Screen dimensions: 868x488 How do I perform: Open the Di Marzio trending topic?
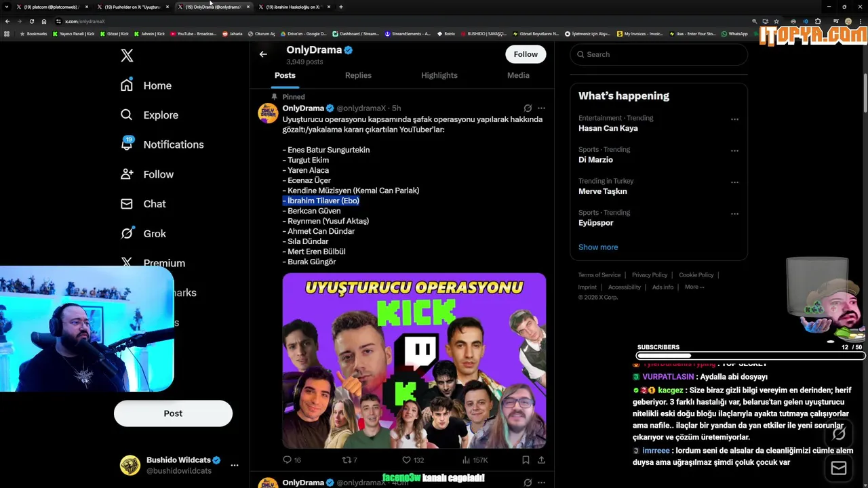coord(595,160)
